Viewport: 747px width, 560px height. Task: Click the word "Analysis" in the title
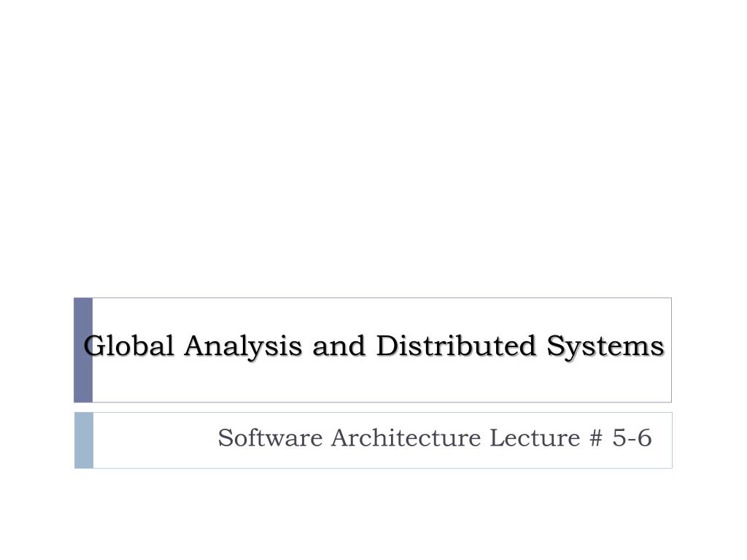tap(243, 347)
